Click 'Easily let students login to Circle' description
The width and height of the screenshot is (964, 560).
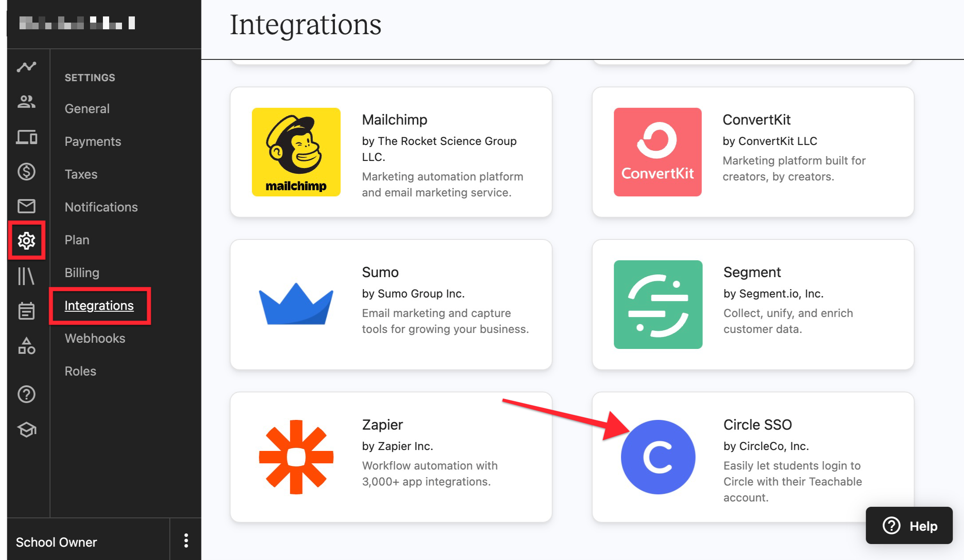tap(793, 482)
